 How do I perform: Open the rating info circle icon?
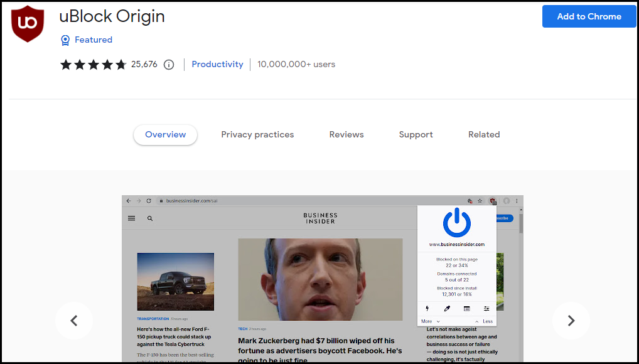coord(169,65)
